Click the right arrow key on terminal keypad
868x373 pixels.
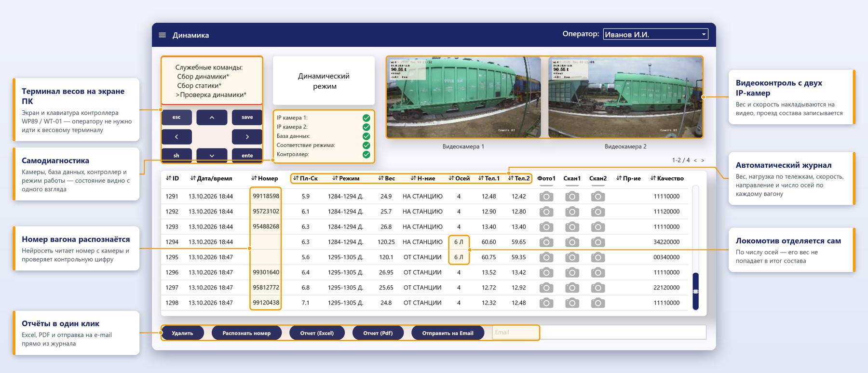point(247,137)
